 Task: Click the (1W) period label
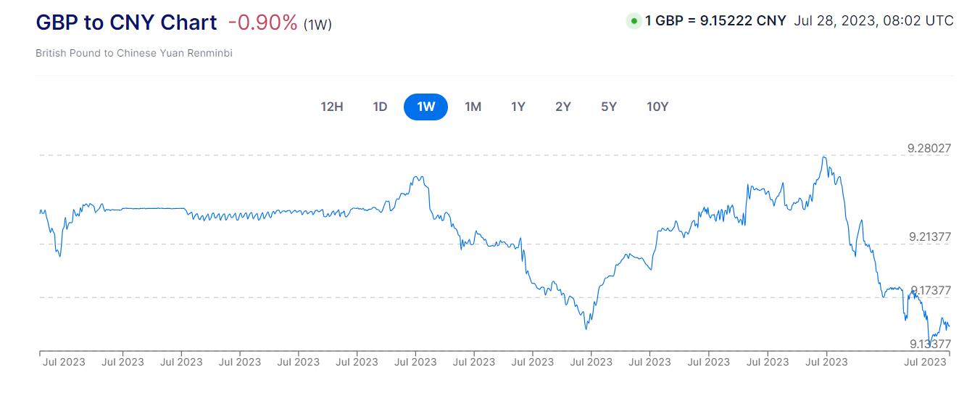[317, 25]
